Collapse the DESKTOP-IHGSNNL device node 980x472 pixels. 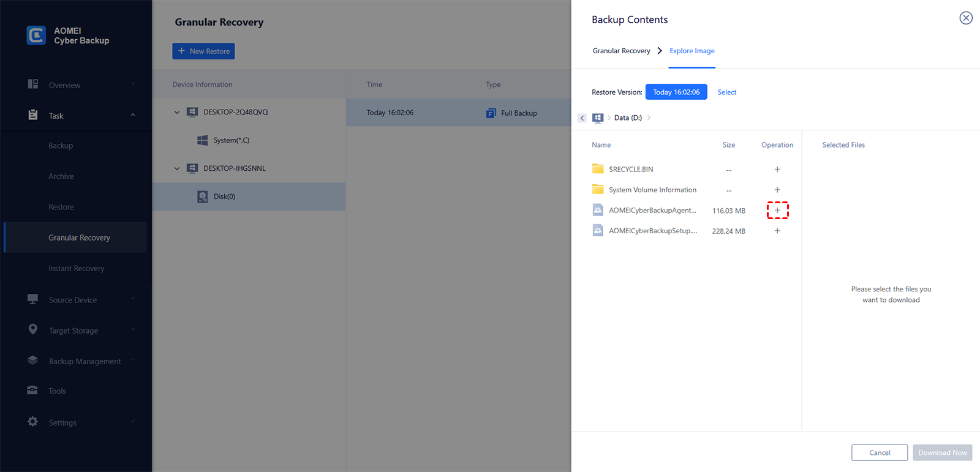(x=177, y=168)
